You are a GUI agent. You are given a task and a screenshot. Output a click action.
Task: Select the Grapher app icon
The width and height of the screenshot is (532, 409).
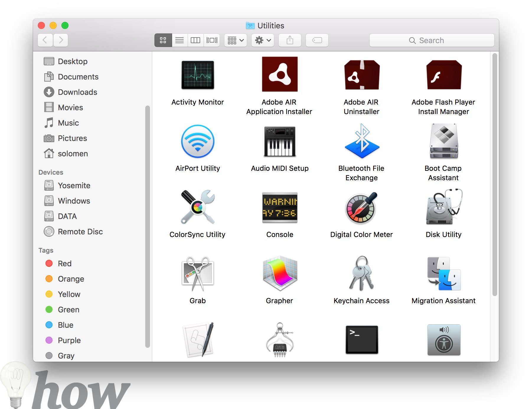click(280, 274)
